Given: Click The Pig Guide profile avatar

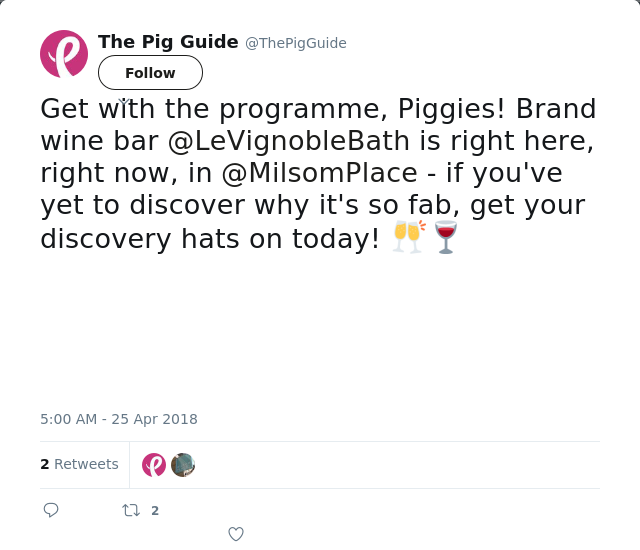Looking at the screenshot, I should click(64, 54).
